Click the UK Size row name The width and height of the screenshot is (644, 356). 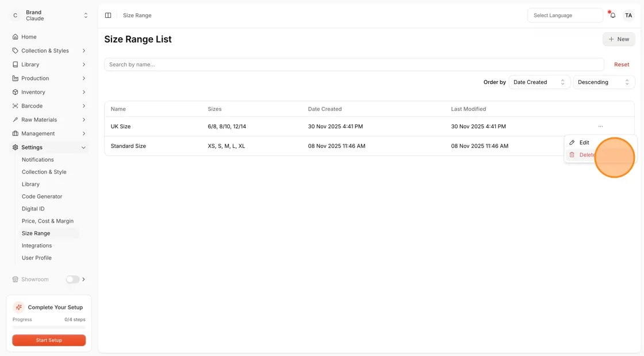(x=121, y=127)
